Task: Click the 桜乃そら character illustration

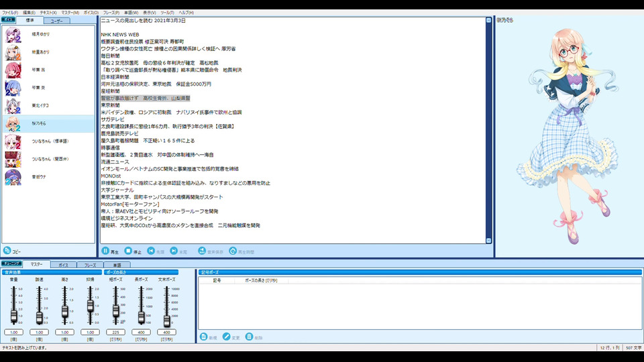Action: point(569,135)
